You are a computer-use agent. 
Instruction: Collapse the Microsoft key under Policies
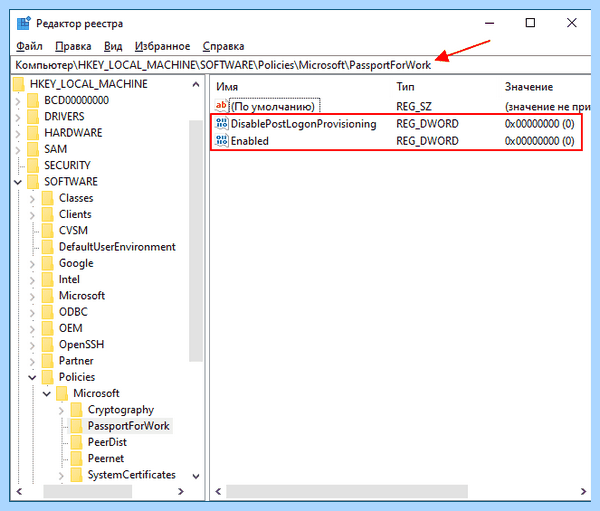[47, 394]
